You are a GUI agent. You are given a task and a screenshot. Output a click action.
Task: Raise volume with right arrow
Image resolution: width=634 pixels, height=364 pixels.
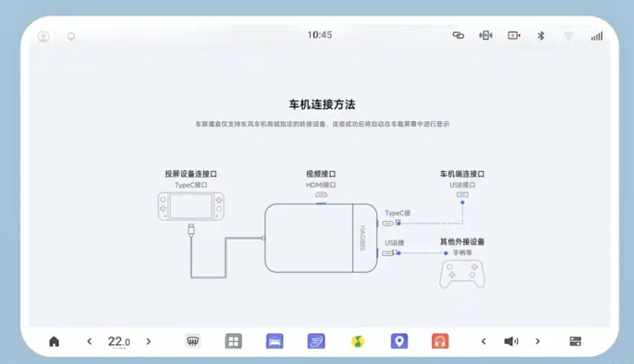pyautogui.click(x=537, y=342)
